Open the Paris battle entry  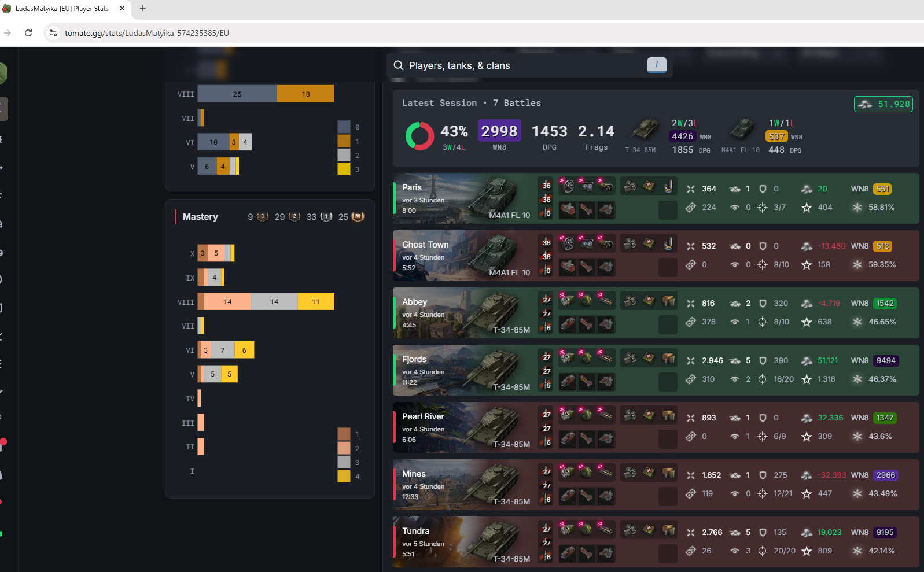coord(656,198)
